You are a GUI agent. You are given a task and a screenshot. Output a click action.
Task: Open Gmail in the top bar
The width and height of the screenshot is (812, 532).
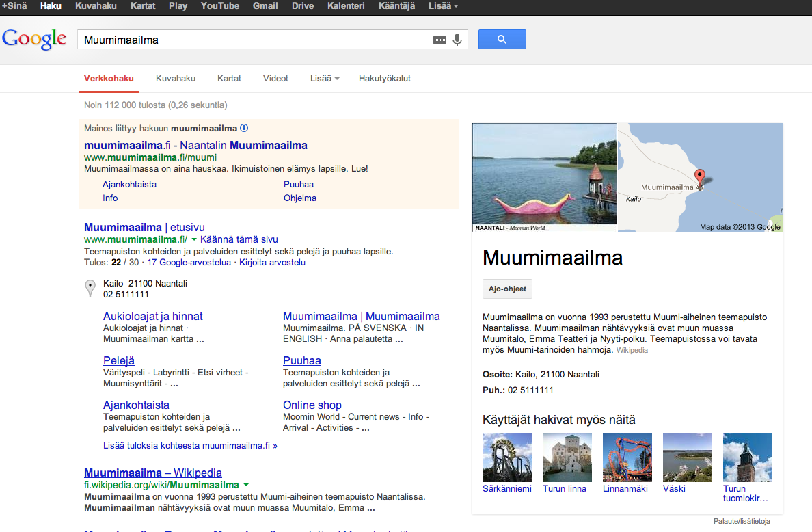(x=265, y=6)
